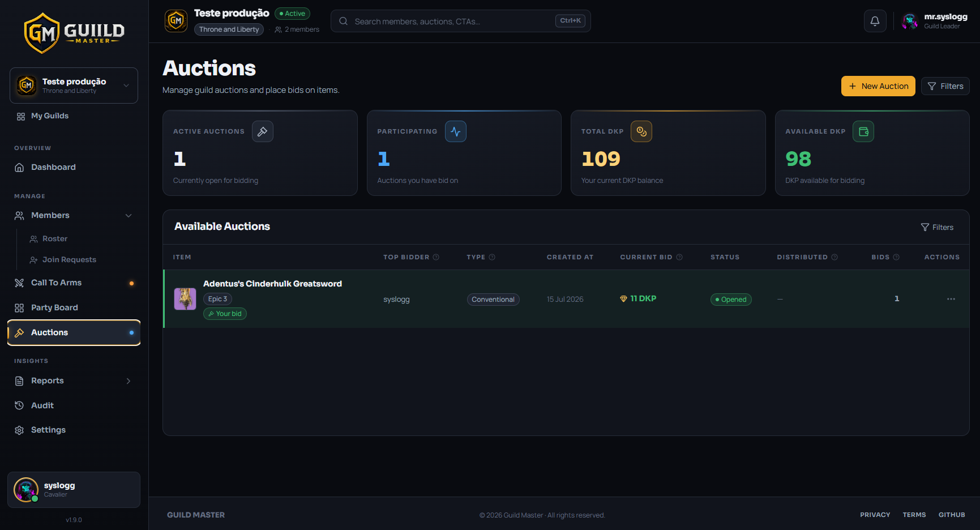Click the Your bid badge

[x=225, y=314]
